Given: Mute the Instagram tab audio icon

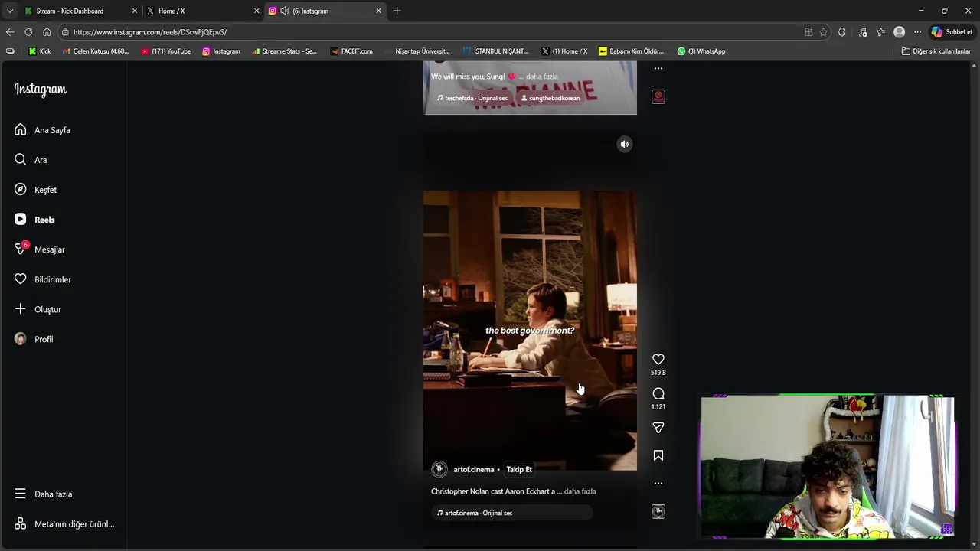Looking at the screenshot, I should (285, 11).
